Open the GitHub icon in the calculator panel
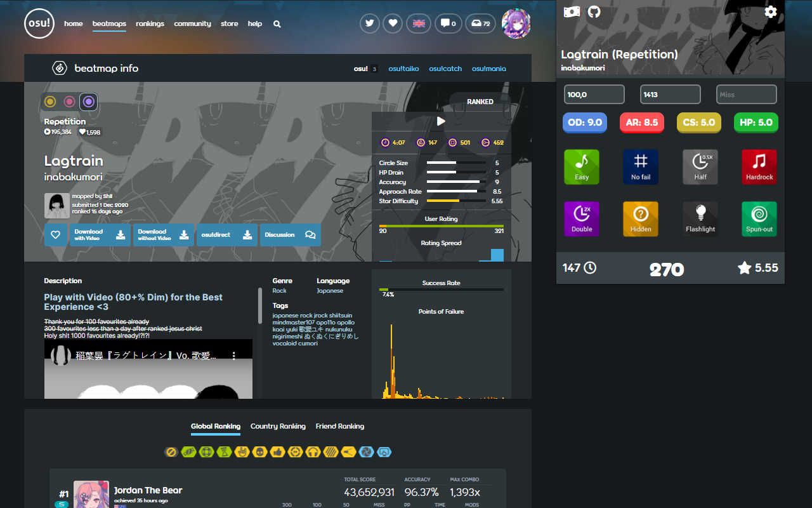 (x=594, y=12)
